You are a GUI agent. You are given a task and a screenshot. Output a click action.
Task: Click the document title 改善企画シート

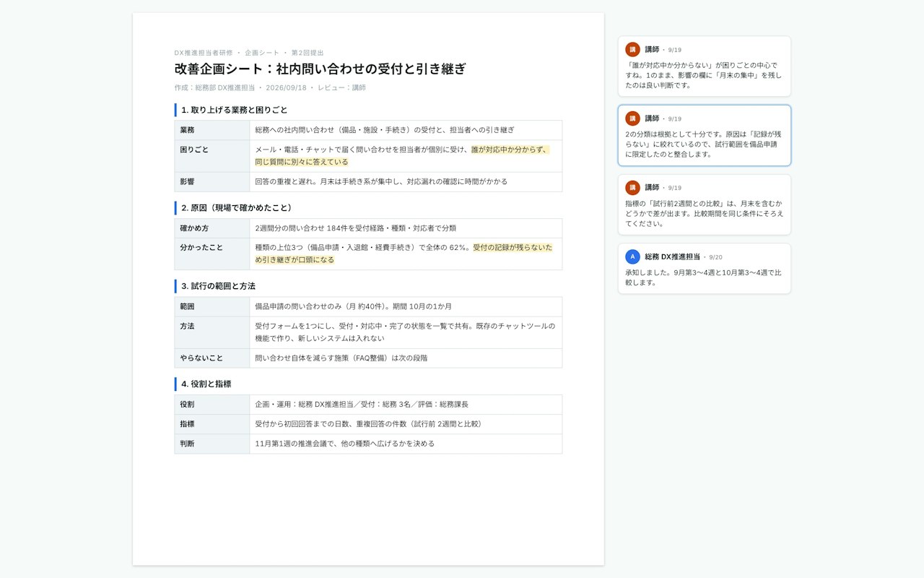point(321,69)
